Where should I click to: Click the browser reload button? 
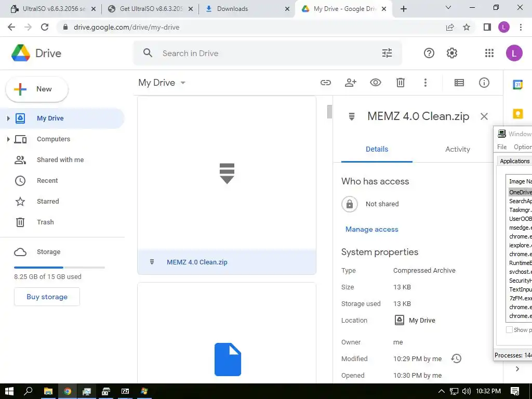(x=45, y=27)
